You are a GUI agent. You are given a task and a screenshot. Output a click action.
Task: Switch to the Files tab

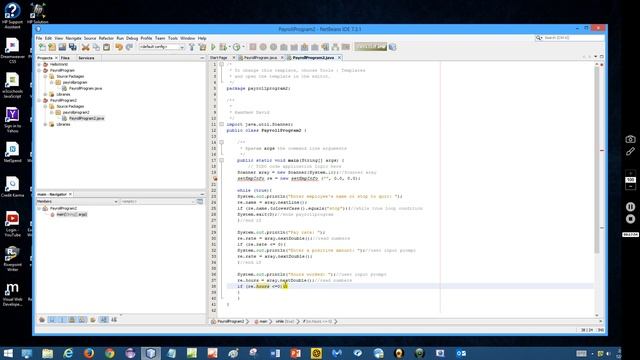coord(65,58)
